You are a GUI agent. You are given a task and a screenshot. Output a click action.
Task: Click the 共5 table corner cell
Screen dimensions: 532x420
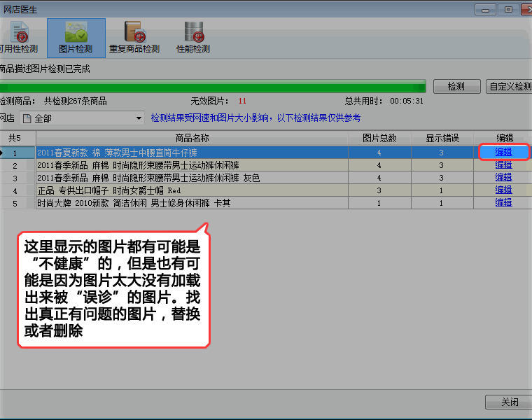(x=17, y=138)
